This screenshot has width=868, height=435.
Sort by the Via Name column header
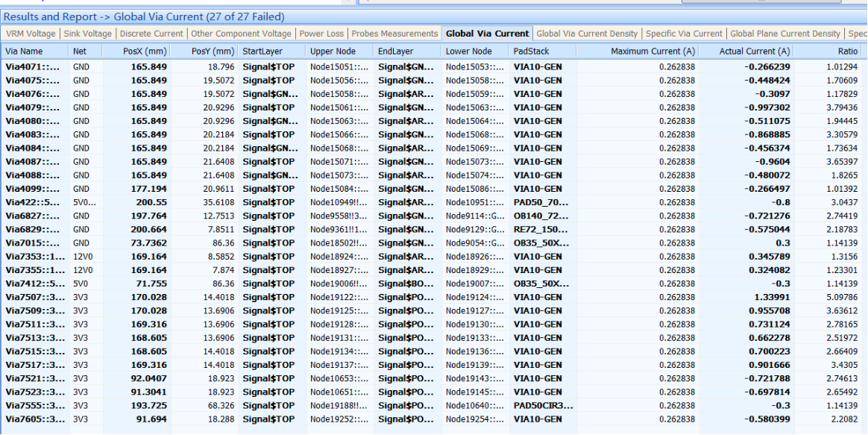36,51
